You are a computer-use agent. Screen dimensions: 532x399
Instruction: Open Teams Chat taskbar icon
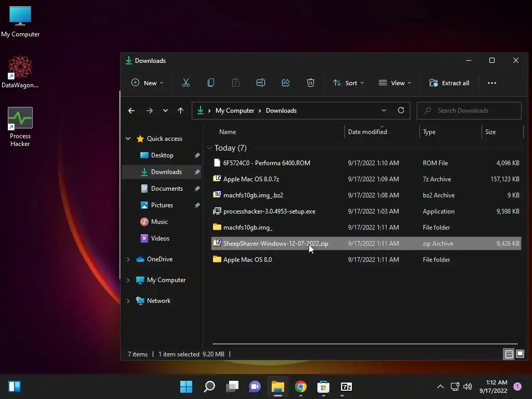click(255, 387)
